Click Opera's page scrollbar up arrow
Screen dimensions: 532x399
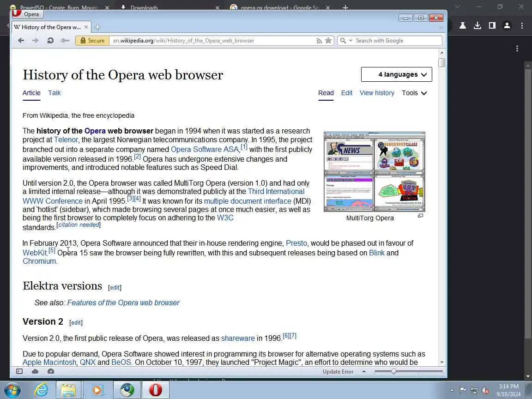[x=441, y=53]
